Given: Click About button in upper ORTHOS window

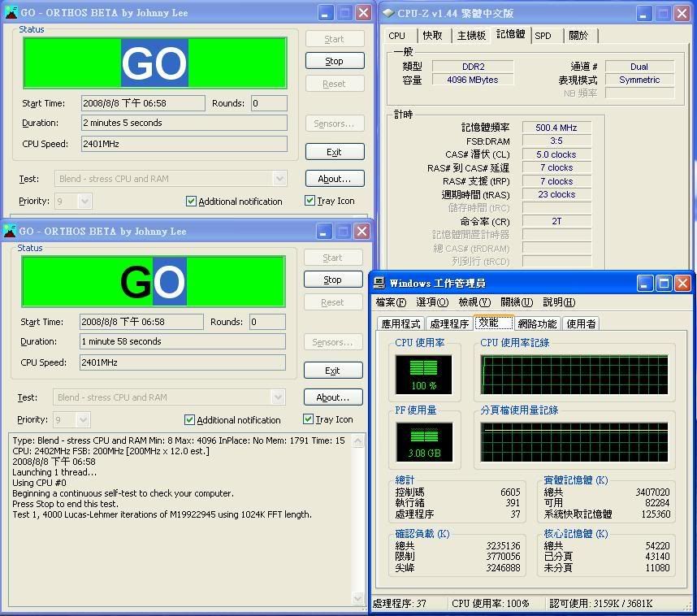Looking at the screenshot, I should [x=335, y=179].
